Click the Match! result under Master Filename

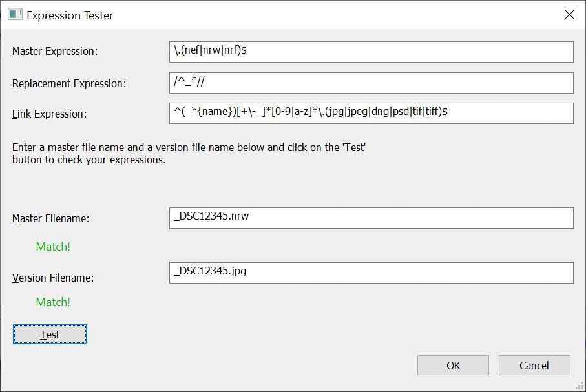pyautogui.click(x=53, y=247)
